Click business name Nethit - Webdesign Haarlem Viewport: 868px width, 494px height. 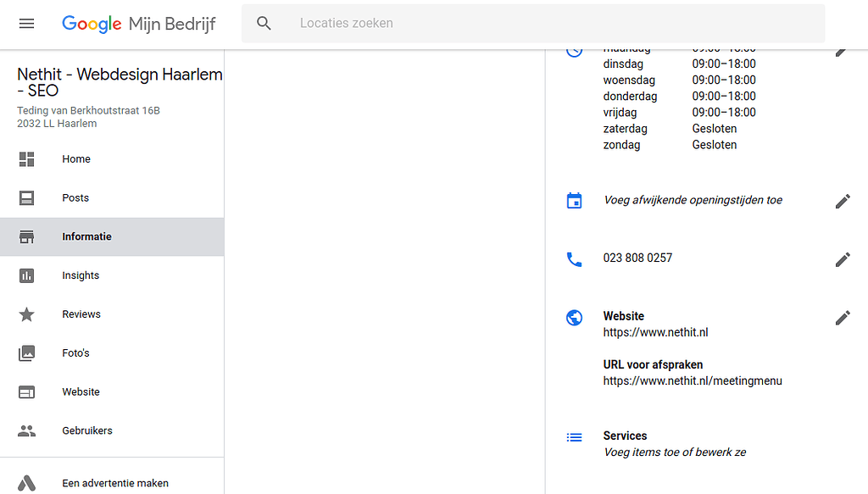(120, 82)
